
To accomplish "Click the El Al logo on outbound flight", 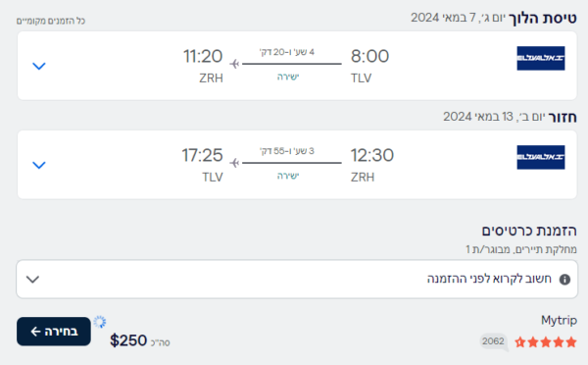I will (541, 58).
